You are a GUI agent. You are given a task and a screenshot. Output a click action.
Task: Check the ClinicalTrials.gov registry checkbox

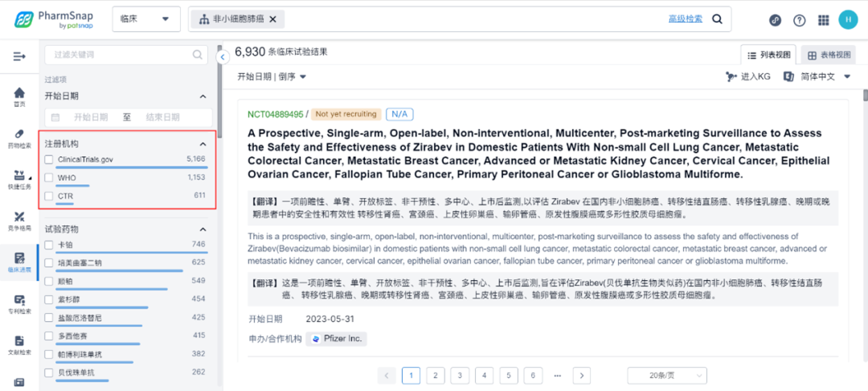coord(50,159)
